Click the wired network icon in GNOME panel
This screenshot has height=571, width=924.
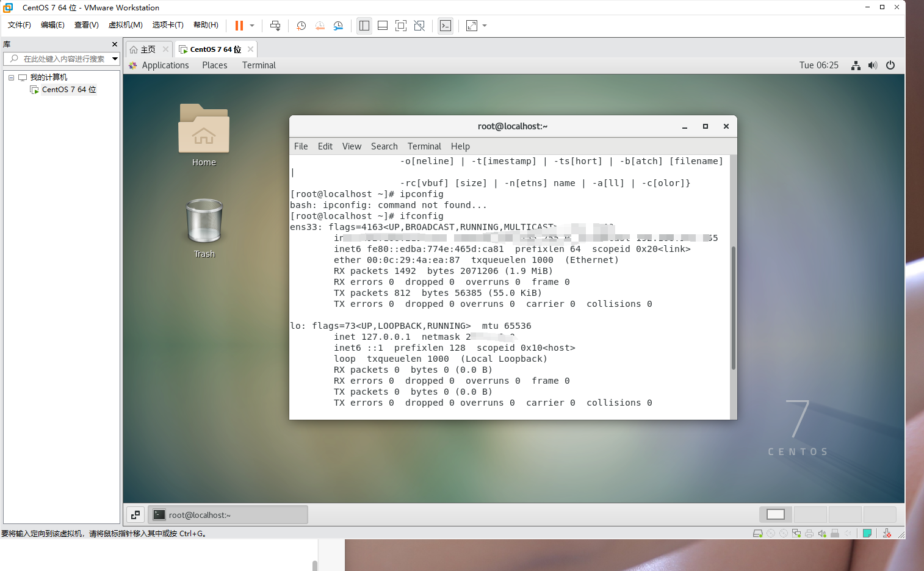pos(856,65)
